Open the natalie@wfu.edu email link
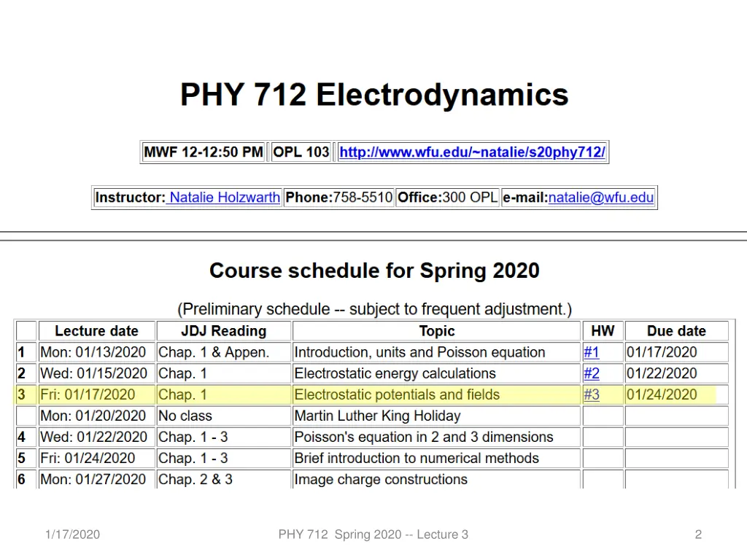The height and width of the screenshot is (560, 747). (601, 197)
